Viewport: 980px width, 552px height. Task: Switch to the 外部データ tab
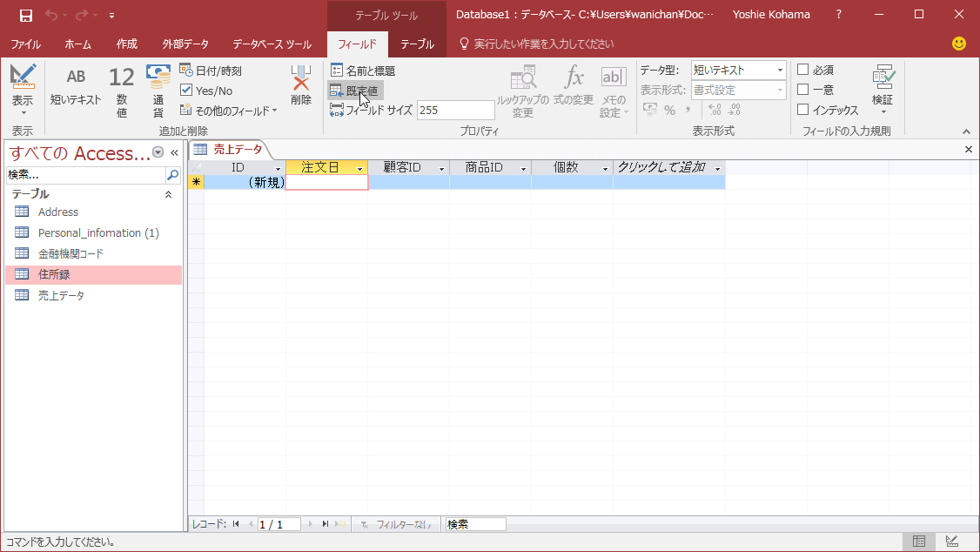(x=185, y=44)
